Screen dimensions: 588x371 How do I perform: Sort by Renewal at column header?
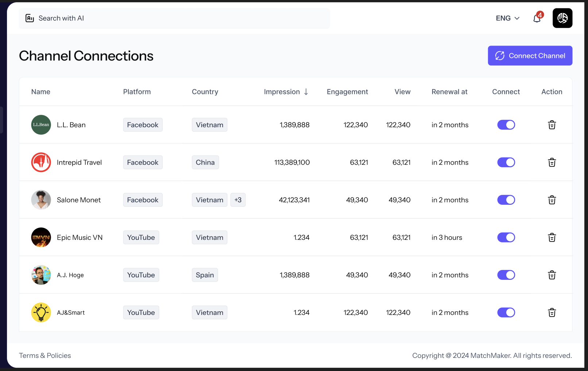(x=449, y=92)
